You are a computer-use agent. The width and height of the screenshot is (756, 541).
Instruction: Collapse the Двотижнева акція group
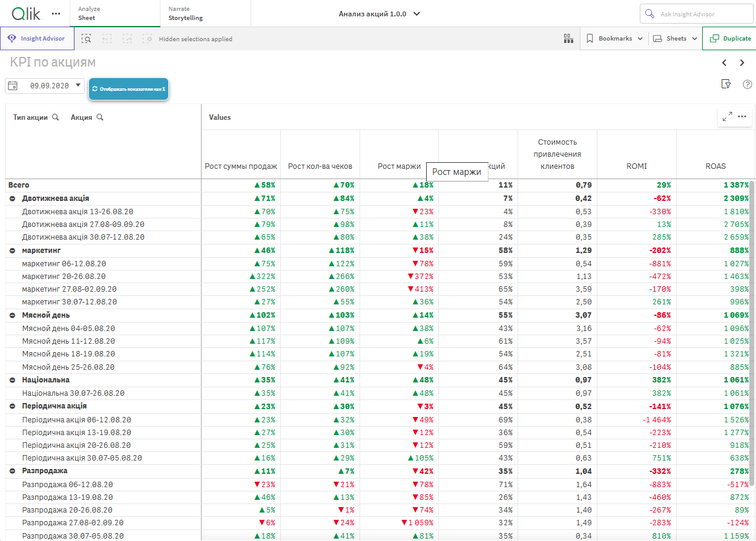tap(13, 198)
